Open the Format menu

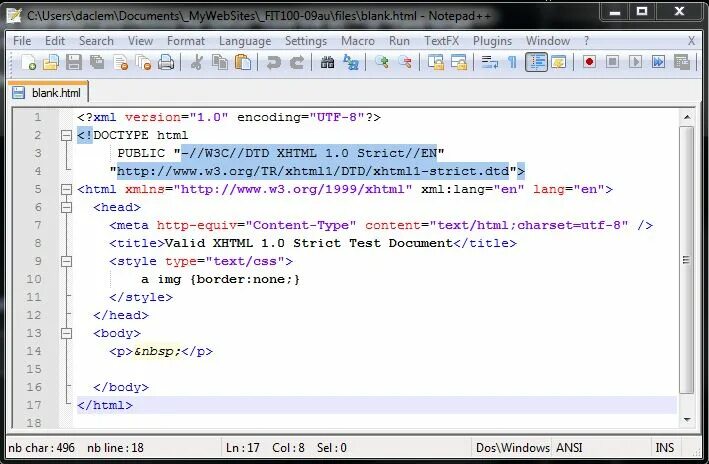point(186,41)
